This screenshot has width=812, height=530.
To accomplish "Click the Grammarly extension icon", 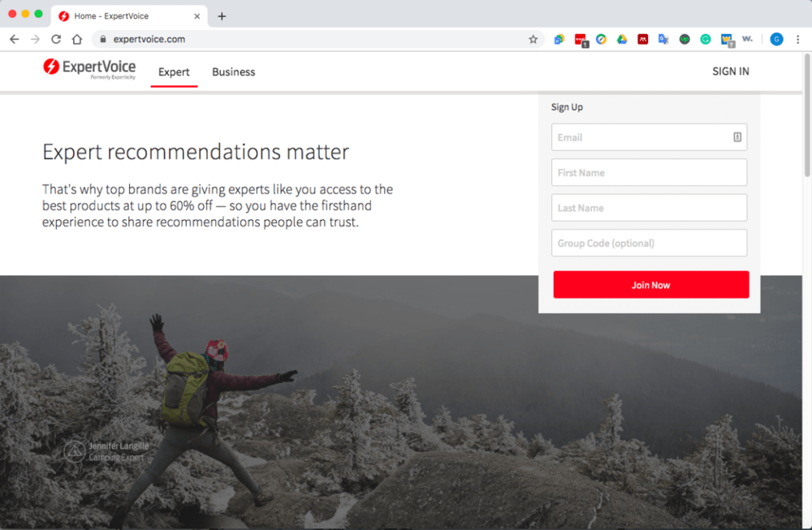I will tap(706, 39).
